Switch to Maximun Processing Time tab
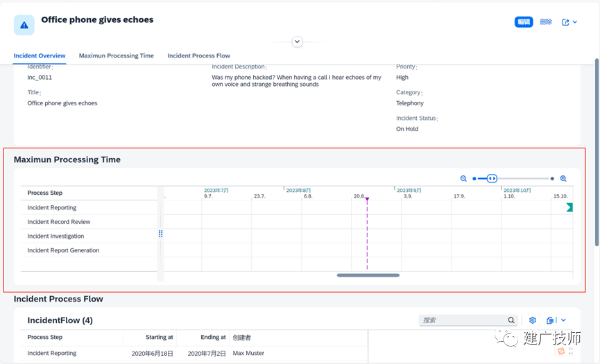600x364 pixels. (117, 56)
